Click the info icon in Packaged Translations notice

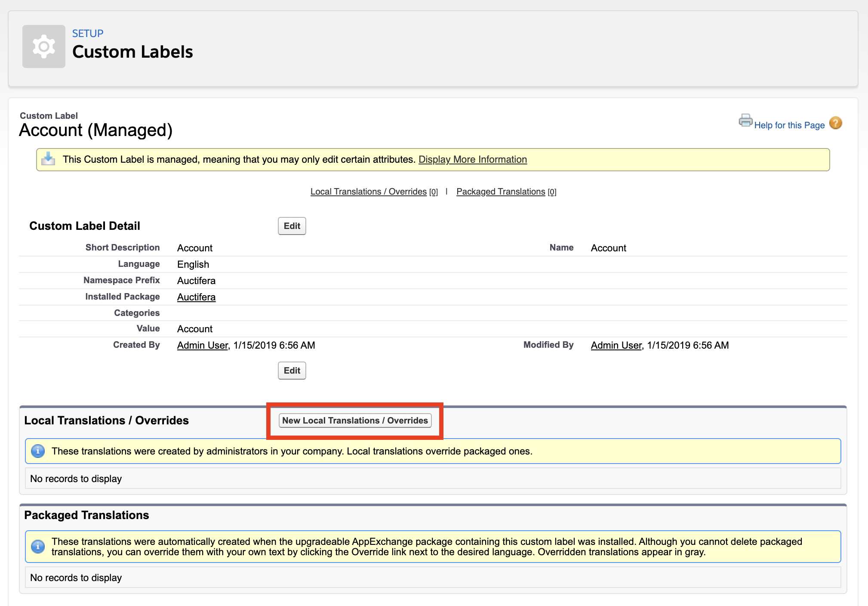(x=38, y=547)
